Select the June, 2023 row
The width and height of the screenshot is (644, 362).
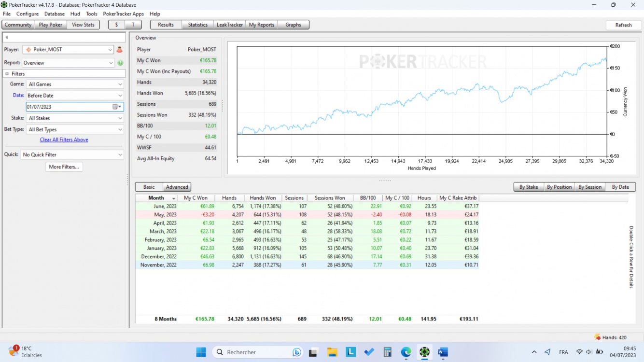coord(307,206)
